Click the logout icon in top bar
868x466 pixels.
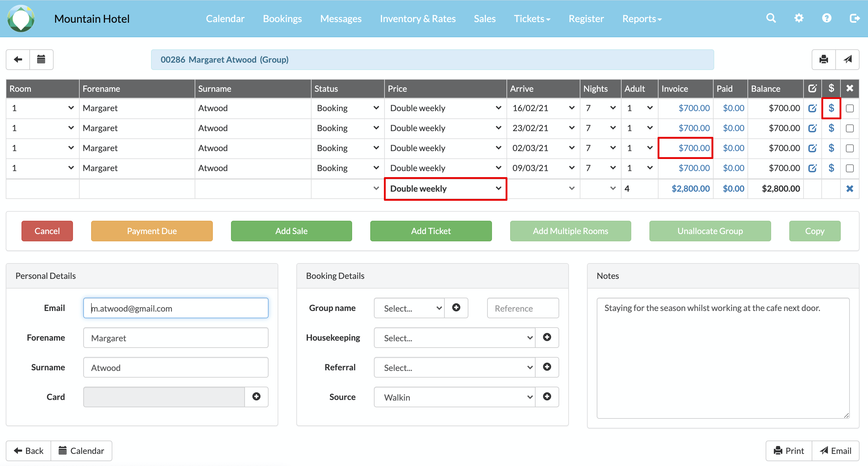[x=854, y=18]
